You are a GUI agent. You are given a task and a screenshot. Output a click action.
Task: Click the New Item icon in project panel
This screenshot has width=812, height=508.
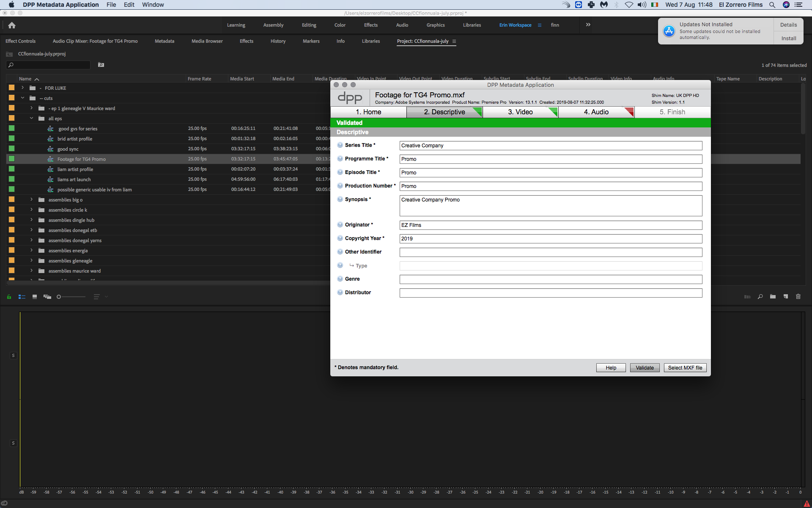point(786,297)
